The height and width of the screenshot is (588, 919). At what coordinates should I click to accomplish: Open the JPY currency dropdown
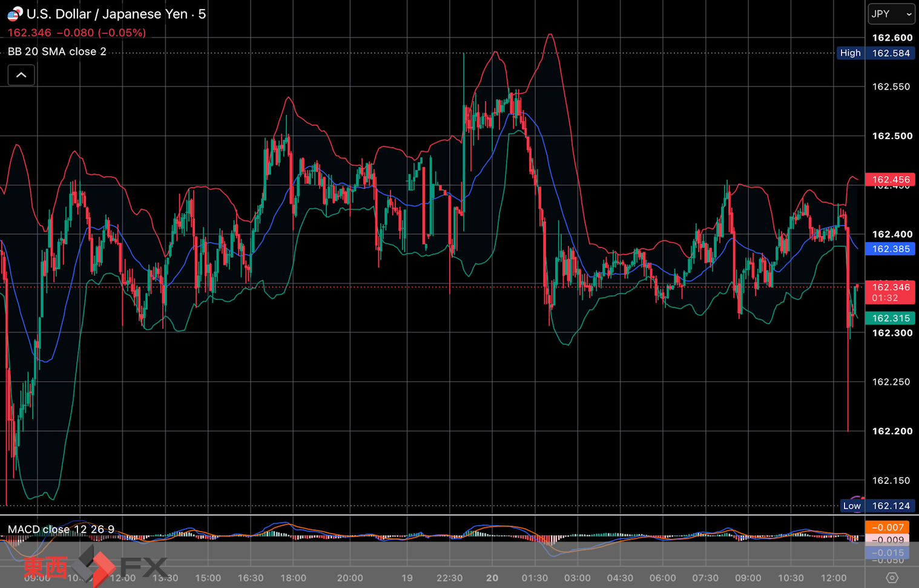(x=891, y=14)
